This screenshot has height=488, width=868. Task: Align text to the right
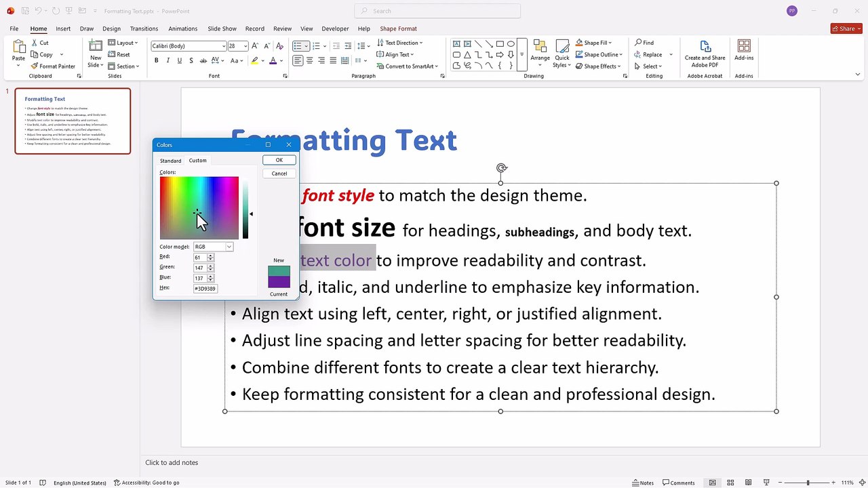point(321,60)
